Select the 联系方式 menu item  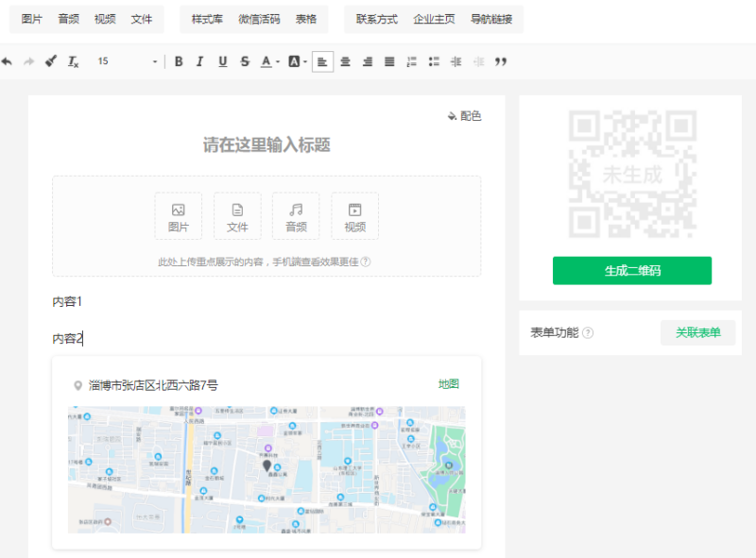coord(377,19)
